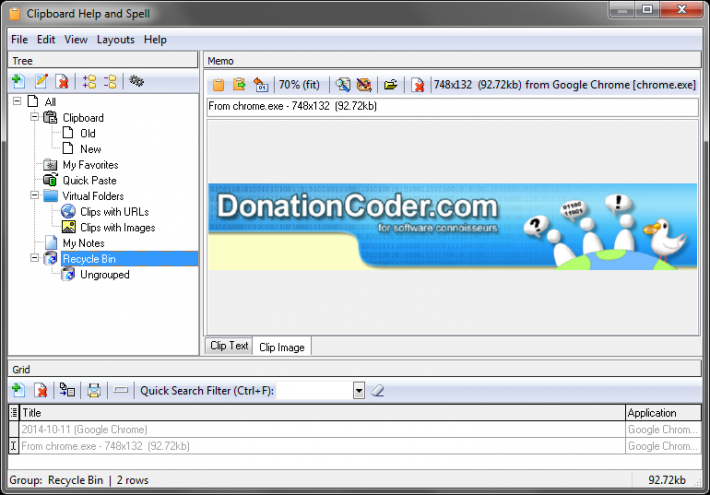Click the row indicator of the chrome.exe row

[x=14, y=446]
